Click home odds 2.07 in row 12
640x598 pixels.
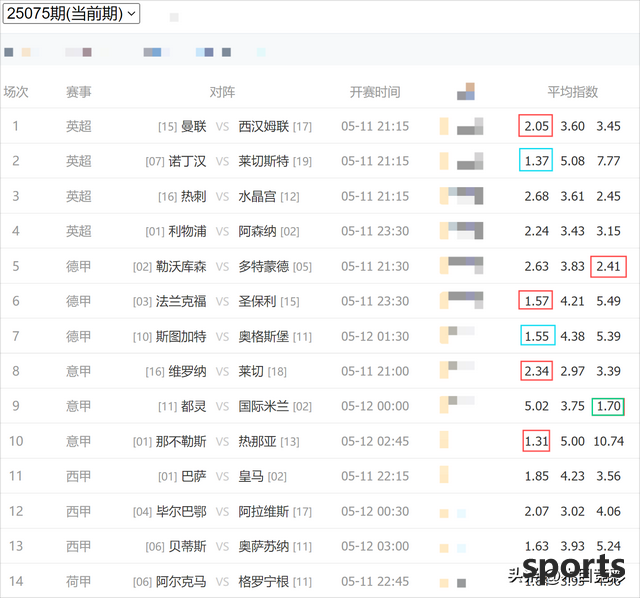[536, 511]
